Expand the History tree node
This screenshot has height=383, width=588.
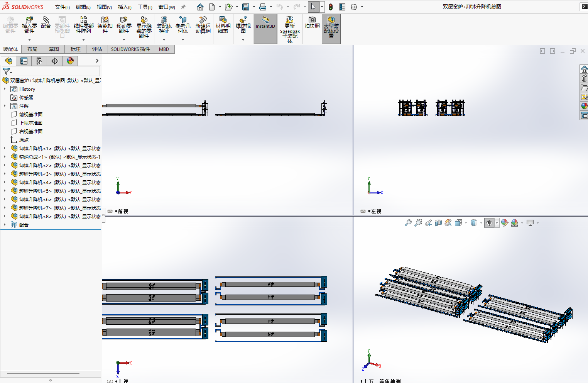pos(5,89)
